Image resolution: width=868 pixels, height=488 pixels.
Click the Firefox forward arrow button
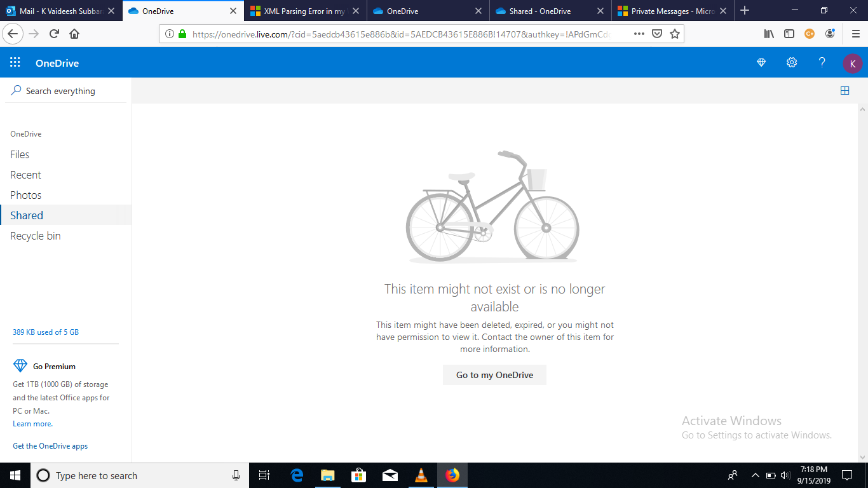pos(34,34)
